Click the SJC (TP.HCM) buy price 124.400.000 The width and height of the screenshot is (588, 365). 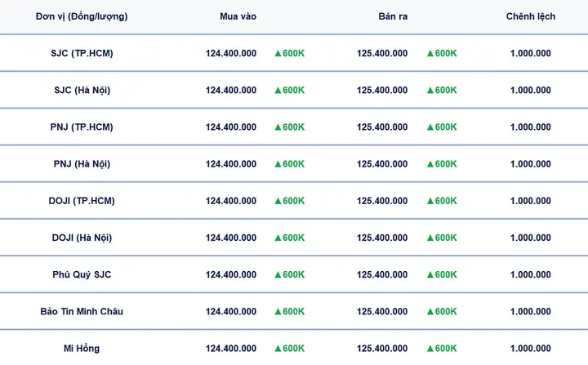pyautogui.click(x=231, y=53)
